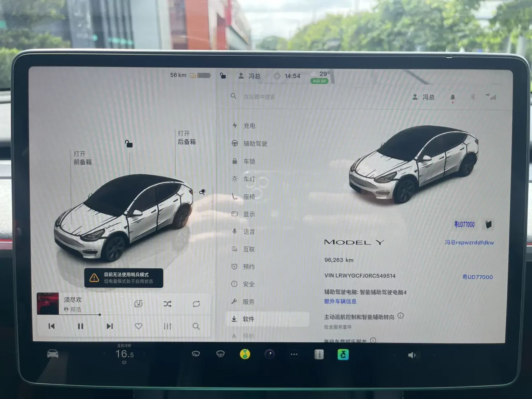The height and width of the screenshot is (399, 532).
Task: Lower volume with arrow left of speaker
Action: tap(395, 355)
